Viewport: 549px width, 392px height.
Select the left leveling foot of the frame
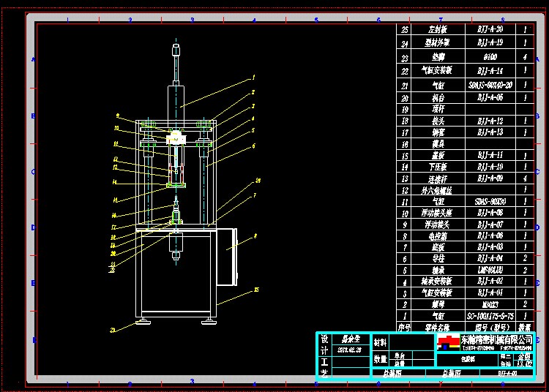pyautogui.click(x=139, y=319)
